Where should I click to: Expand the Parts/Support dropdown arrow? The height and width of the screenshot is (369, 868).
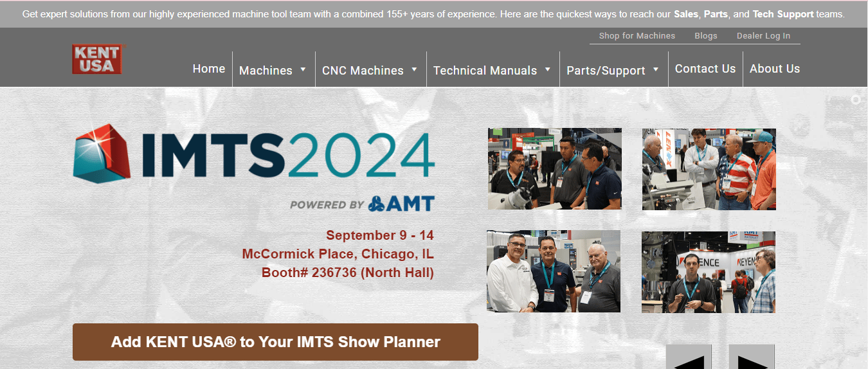[656, 69]
